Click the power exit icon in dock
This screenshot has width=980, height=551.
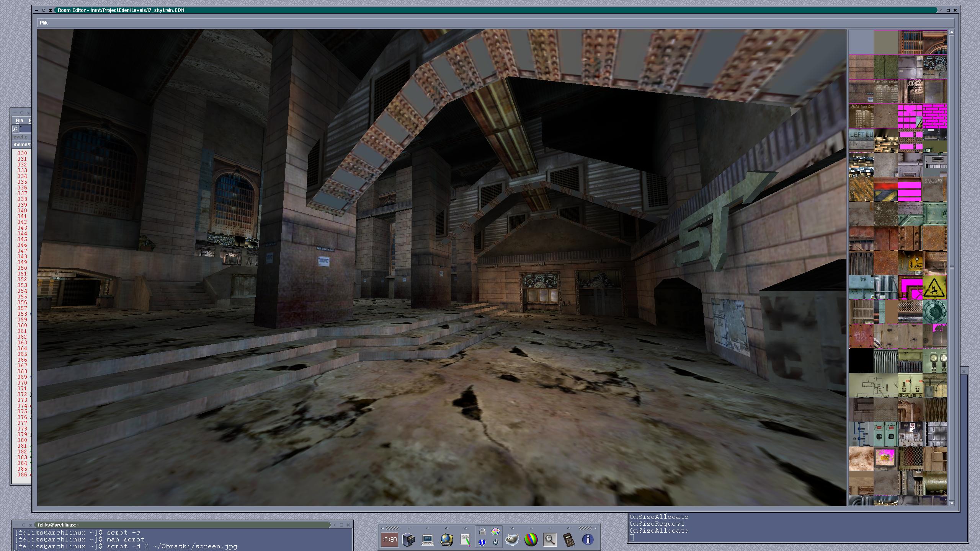496,542
